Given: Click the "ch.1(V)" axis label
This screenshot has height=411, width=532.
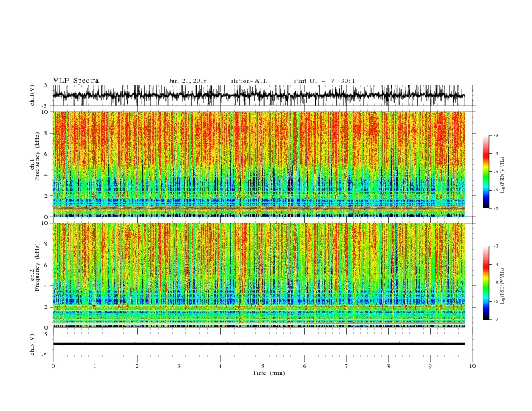Looking at the screenshot, I should click(x=32, y=95).
